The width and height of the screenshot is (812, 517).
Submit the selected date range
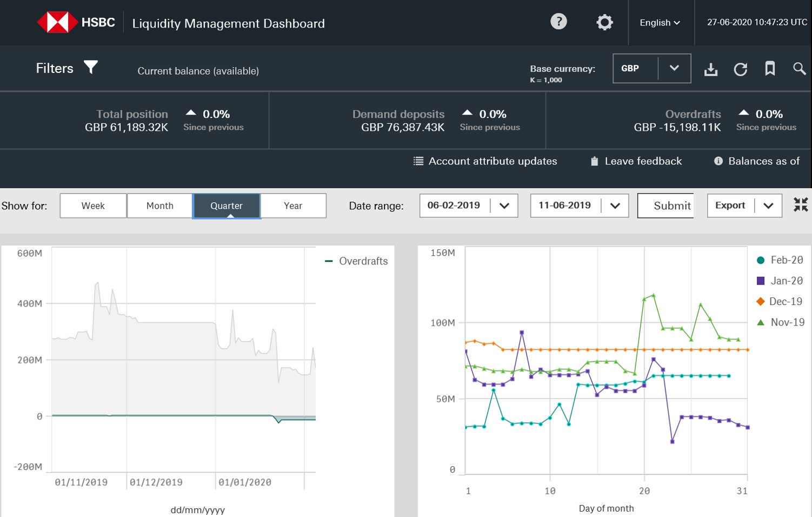(672, 206)
